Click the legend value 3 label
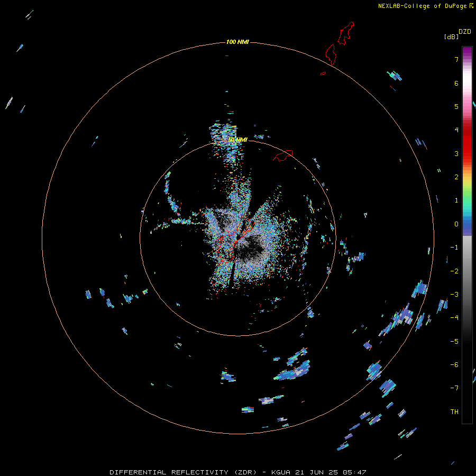This screenshot has height=476, width=476. coord(456,153)
